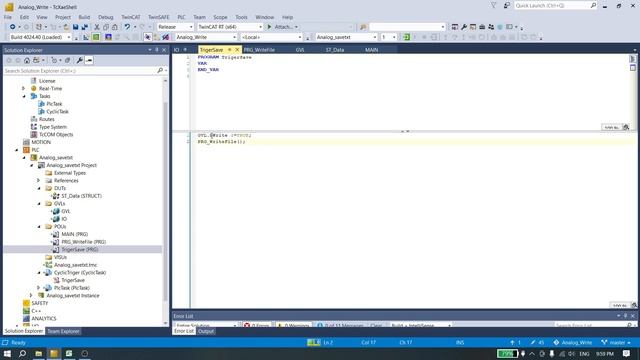Image resolution: width=640 pixels, height=360 pixels.
Task: Click the Properties wrench in Solution Explorer
Action: (x=80, y=60)
